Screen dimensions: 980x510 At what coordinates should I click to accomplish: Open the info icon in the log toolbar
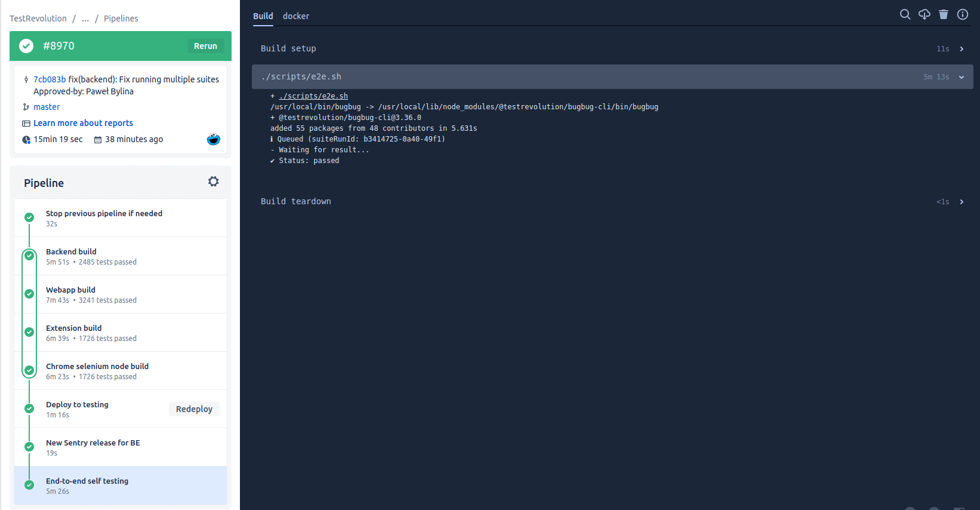click(962, 14)
